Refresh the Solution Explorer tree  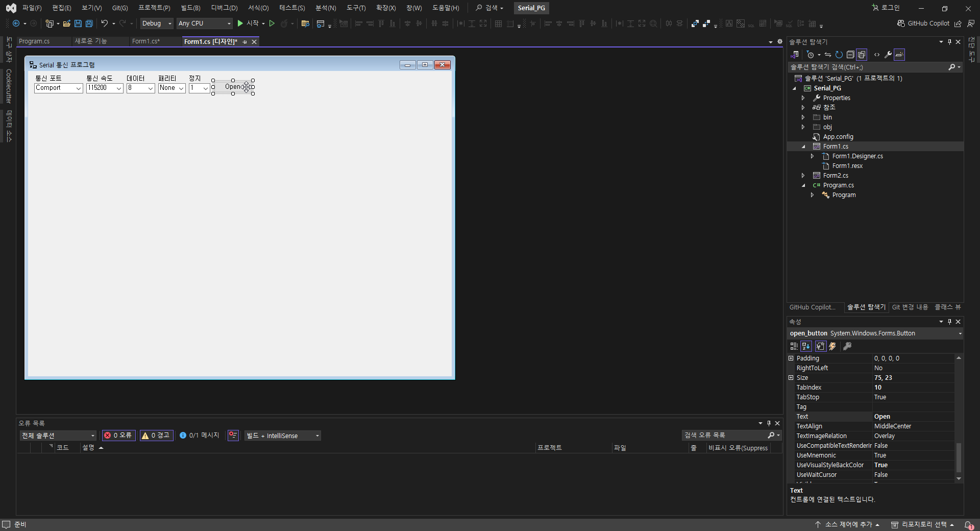click(839, 55)
